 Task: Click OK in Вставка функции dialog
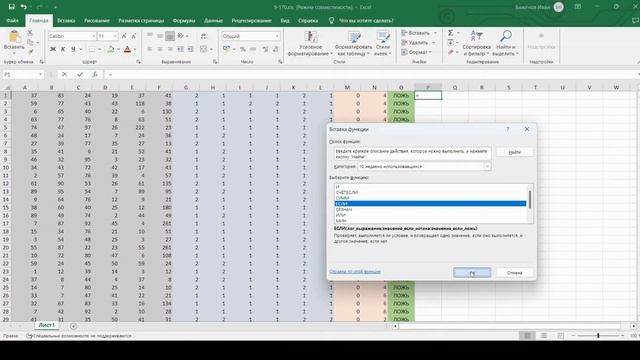472,273
